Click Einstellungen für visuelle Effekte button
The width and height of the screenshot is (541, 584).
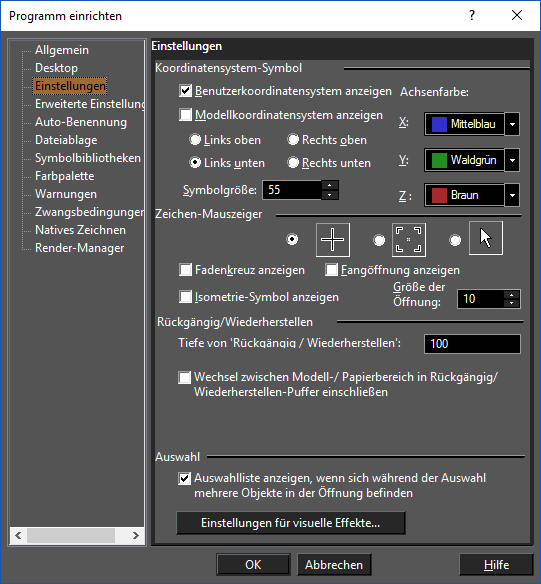point(291,523)
